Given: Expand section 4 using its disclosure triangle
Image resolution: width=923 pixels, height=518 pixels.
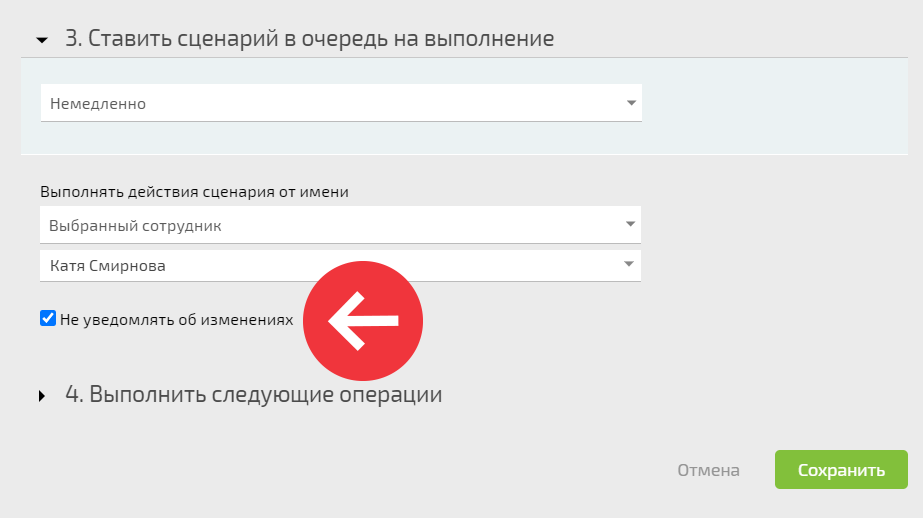Looking at the screenshot, I should [x=42, y=396].
